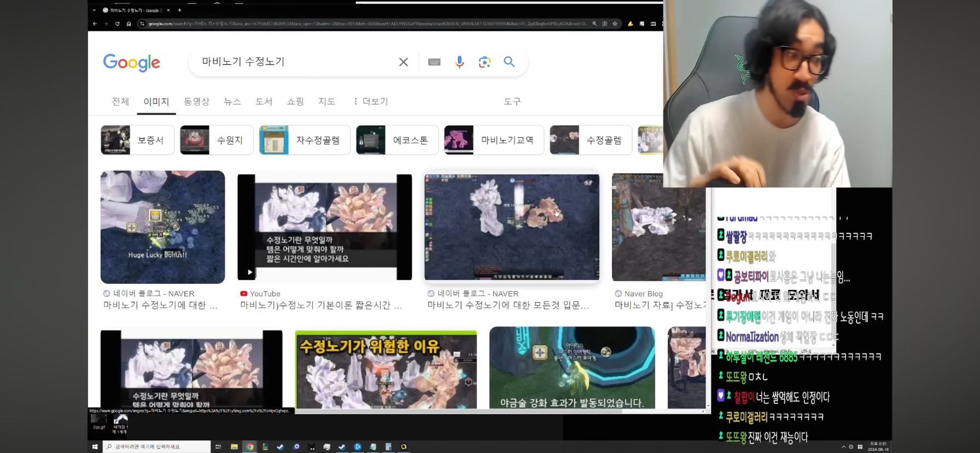Select the 이미지 tab
The image size is (980, 453).
pyautogui.click(x=156, y=101)
